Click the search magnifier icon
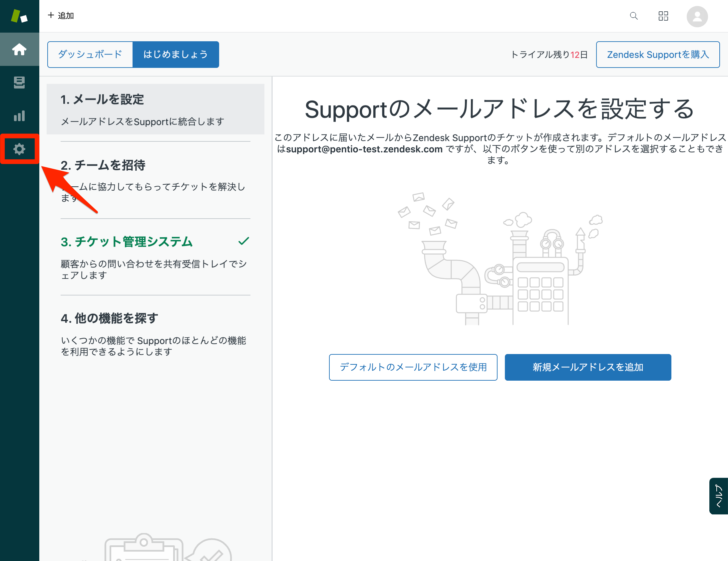 point(634,16)
